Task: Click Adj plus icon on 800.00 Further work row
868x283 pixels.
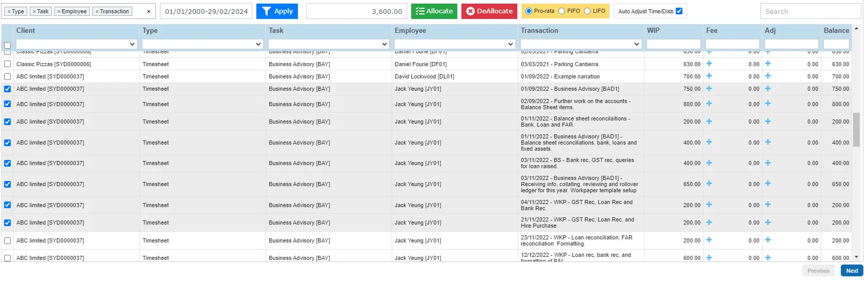Action: point(768,104)
